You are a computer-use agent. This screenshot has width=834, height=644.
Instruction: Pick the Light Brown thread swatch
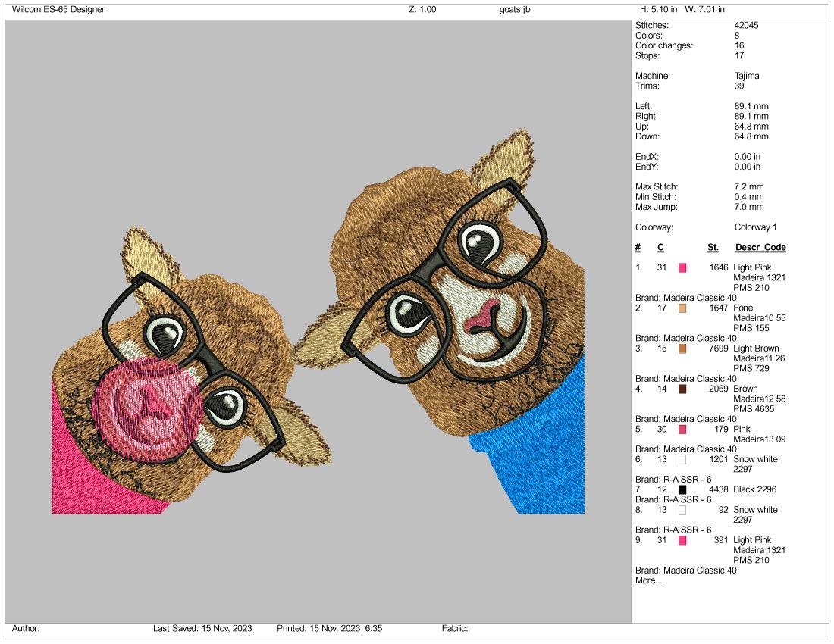pos(682,349)
